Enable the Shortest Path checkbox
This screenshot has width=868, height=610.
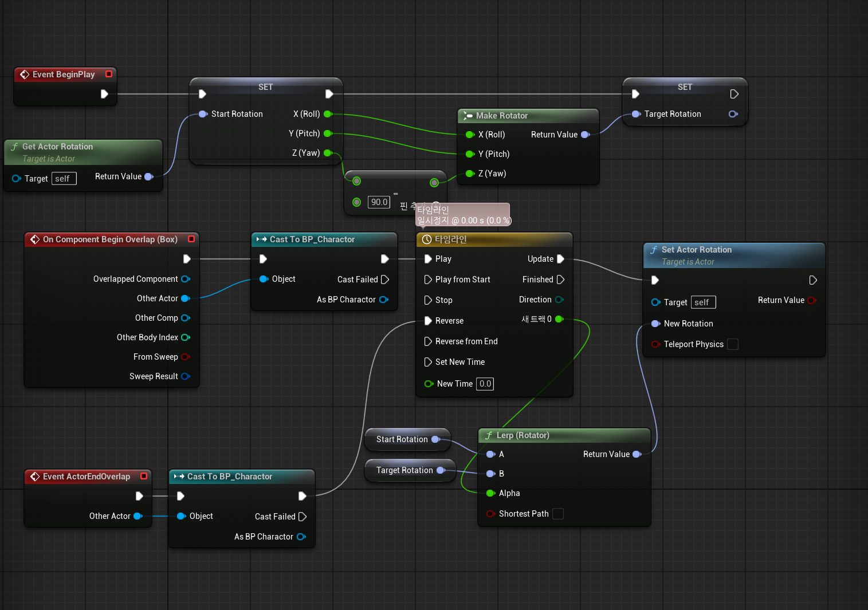(x=558, y=514)
